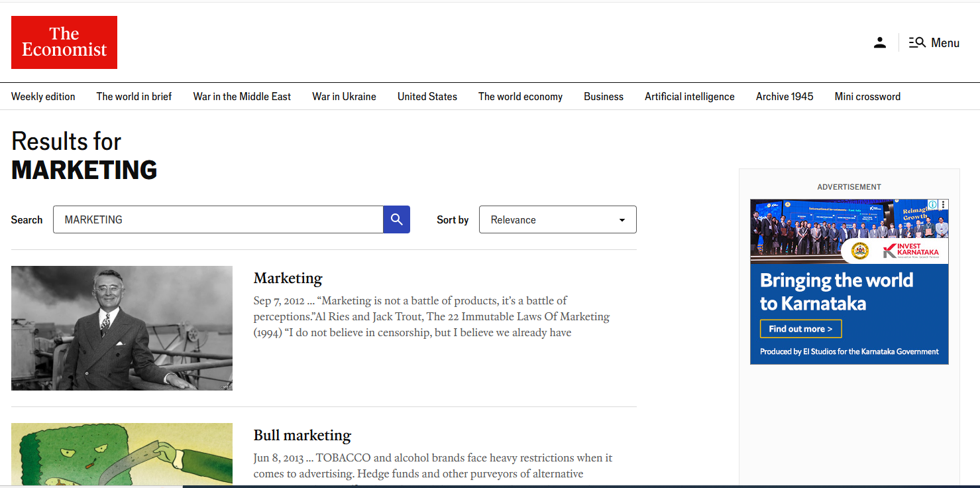This screenshot has height=488, width=980.
Task: Open the Menu search button
Action: 934,43
